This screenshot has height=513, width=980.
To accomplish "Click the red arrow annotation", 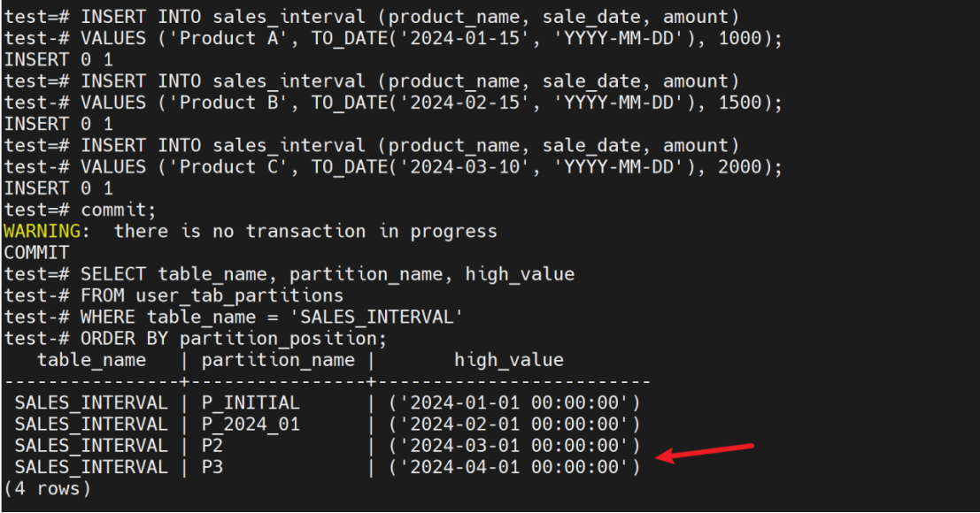I will coord(705,450).
